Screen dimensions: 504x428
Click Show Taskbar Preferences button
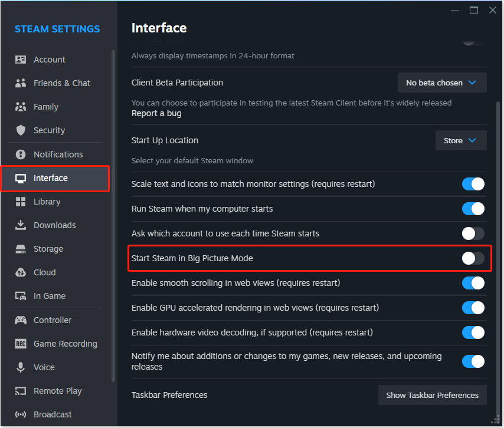pyautogui.click(x=433, y=395)
